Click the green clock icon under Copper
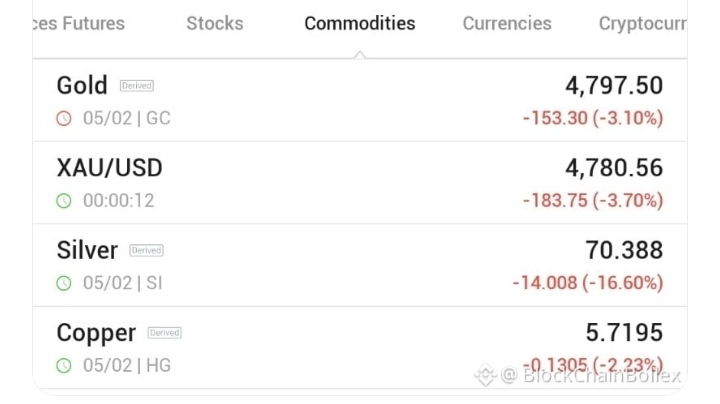 [x=65, y=366]
